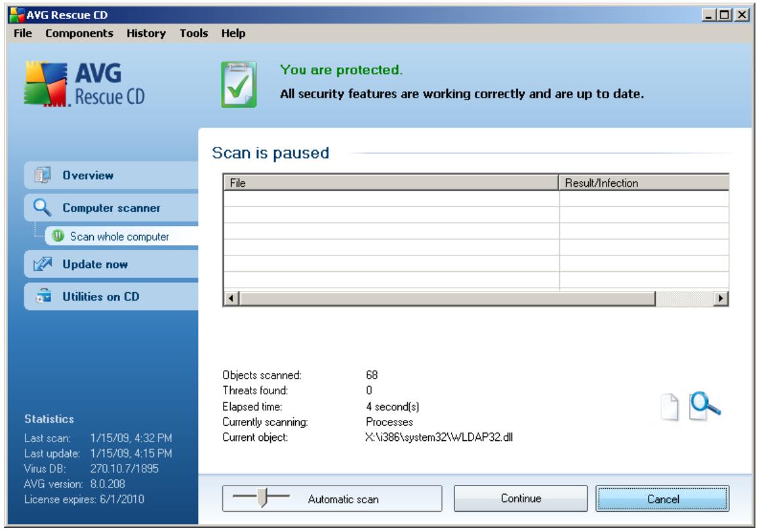The height and width of the screenshot is (532, 762).
Task: Click the License expires date '6/1/2010'
Action: click(122, 499)
